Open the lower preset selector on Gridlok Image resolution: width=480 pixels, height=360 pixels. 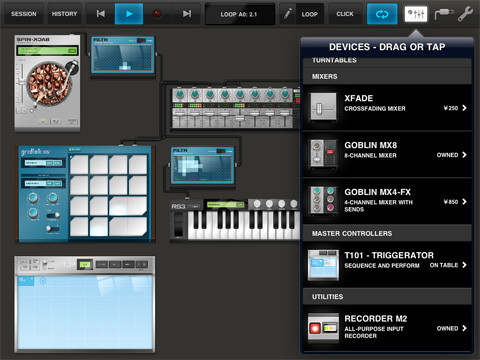[x=43, y=183]
